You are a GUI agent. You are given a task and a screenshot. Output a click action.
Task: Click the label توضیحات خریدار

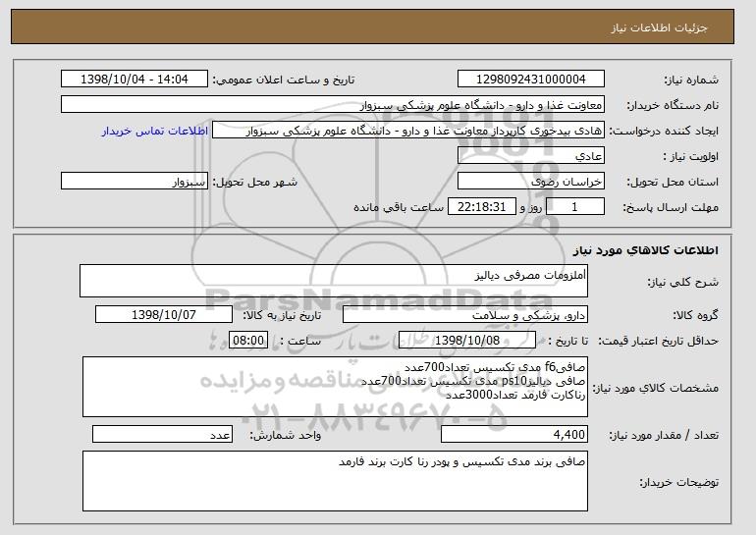[678, 482]
